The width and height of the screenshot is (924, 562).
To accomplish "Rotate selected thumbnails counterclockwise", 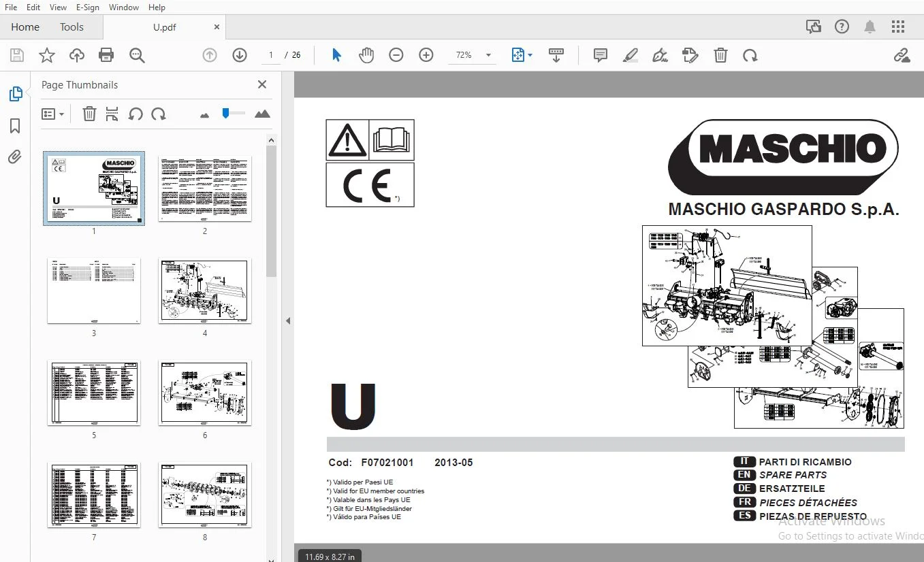I will (136, 114).
